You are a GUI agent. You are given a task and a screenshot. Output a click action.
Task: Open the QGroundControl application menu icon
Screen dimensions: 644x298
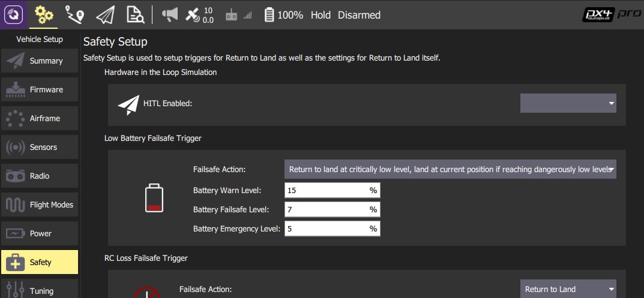tap(14, 14)
